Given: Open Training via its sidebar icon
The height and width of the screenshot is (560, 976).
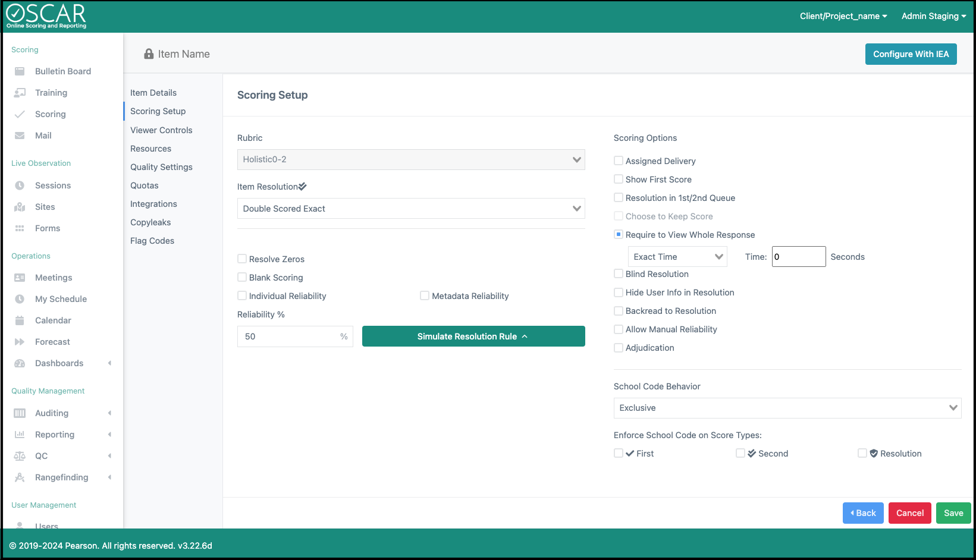Looking at the screenshot, I should 20,93.
